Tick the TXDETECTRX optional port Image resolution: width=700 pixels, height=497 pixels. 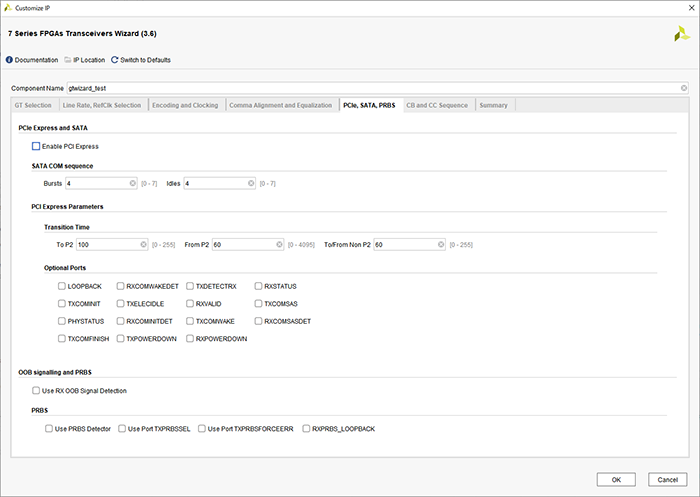190,286
